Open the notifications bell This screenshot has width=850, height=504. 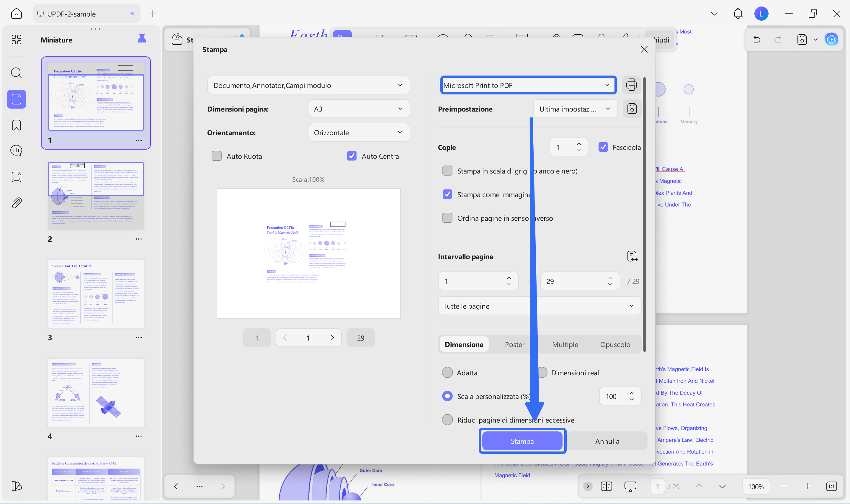[738, 14]
